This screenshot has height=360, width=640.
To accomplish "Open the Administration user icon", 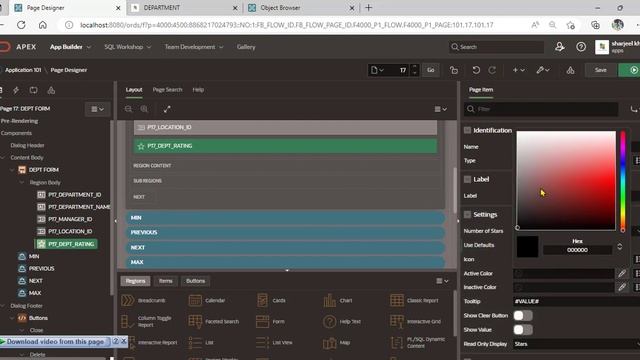I will coord(560,47).
